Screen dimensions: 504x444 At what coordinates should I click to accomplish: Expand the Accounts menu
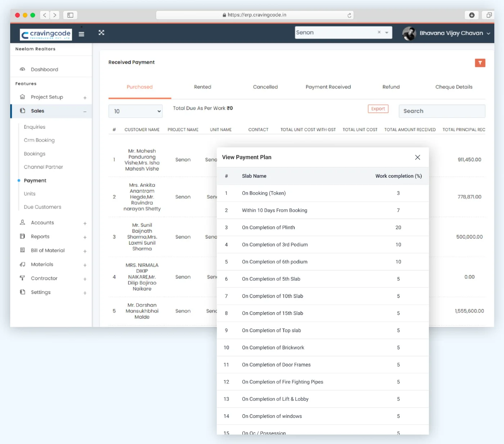(85, 223)
